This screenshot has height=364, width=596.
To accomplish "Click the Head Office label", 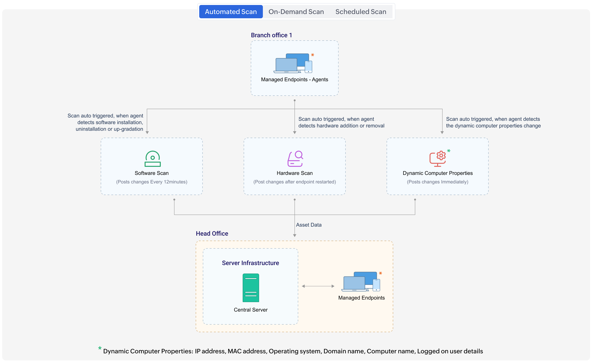I will click(212, 233).
